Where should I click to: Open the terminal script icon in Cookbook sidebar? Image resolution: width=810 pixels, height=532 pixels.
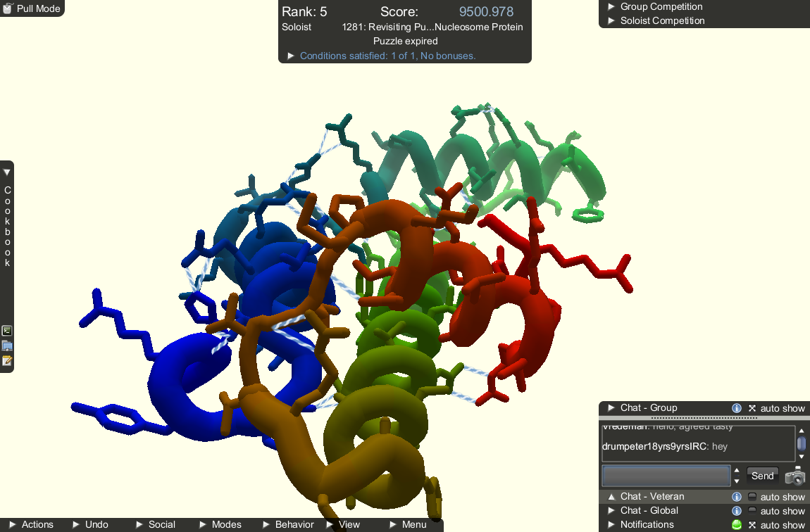[x=7, y=331]
